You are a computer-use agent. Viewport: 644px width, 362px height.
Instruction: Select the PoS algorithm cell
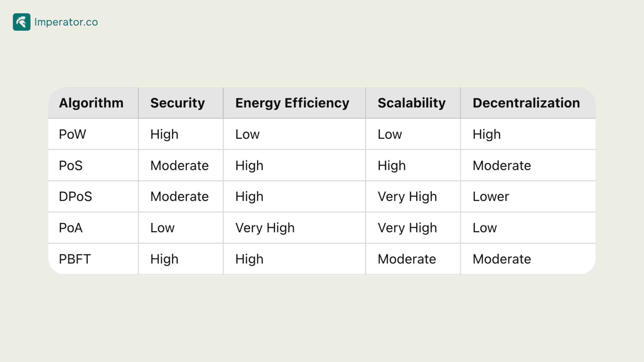[x=93, y=166]
